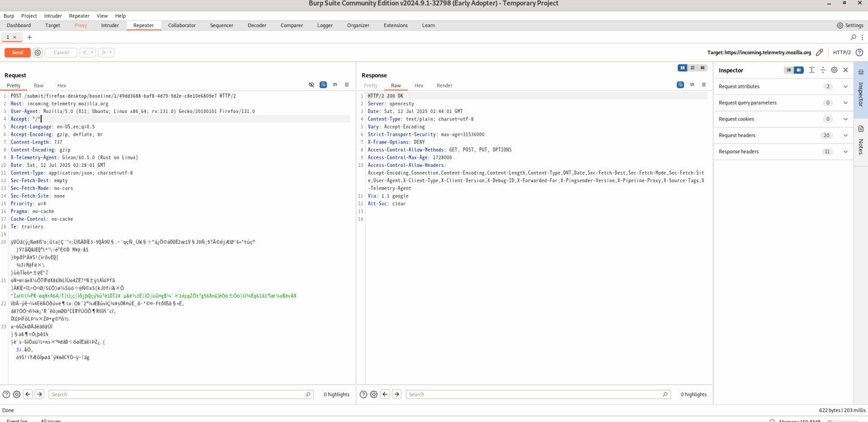
Task: Click the Repeater help question mark icon
Action: point(859,53)
